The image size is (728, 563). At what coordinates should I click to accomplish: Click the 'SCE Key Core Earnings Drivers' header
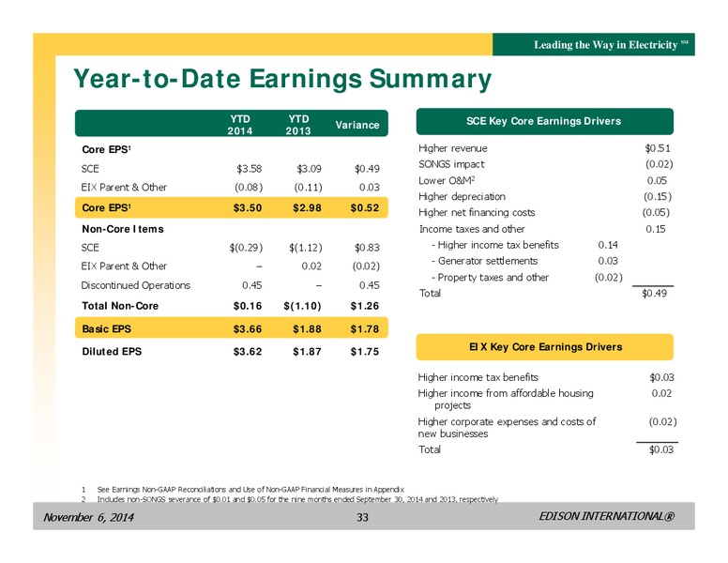pyautogui.click(x=545, y=121)
